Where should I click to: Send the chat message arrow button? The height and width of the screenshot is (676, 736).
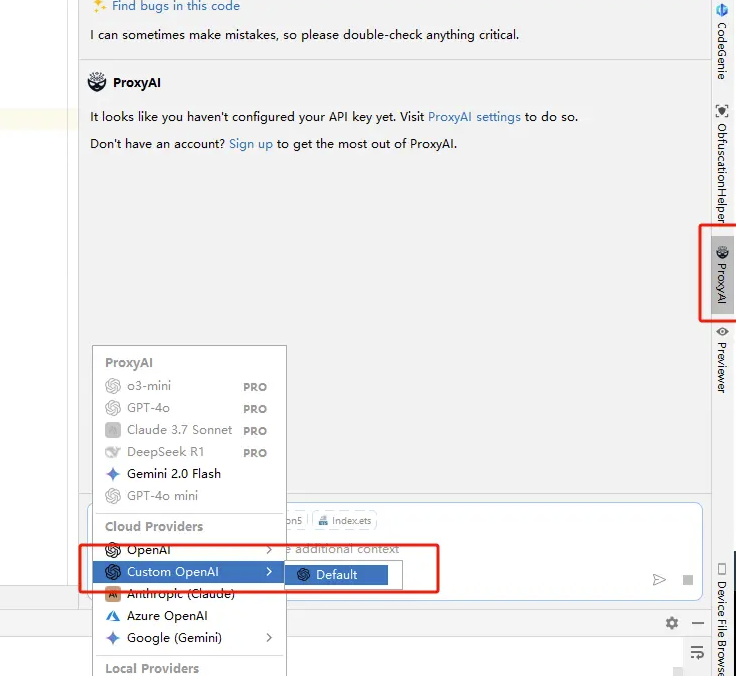[659, 580]
